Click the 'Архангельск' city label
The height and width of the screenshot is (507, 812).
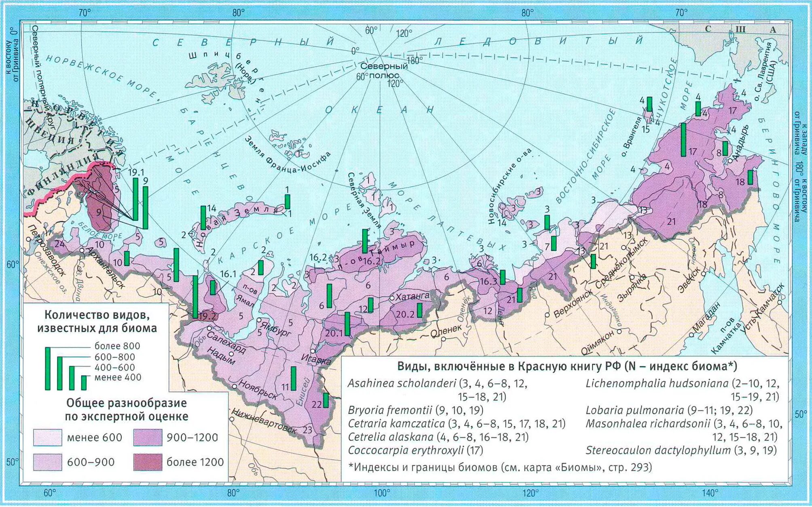tap(105, 268)
